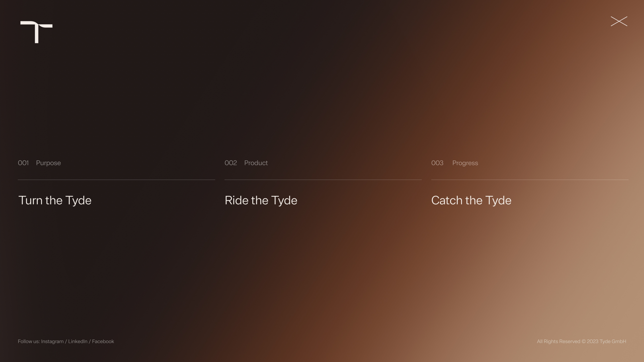This screenshot has width=644, height=362.
Task: Select the Progress section label
Action: click(465, 163)
